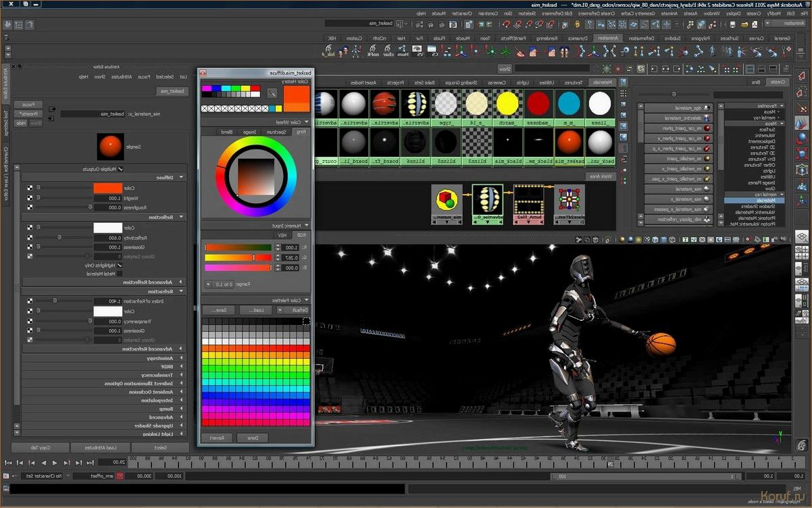Click the Load Attributes button
Image resolution: width=812 pixels, height=508 pixels.
99,448
